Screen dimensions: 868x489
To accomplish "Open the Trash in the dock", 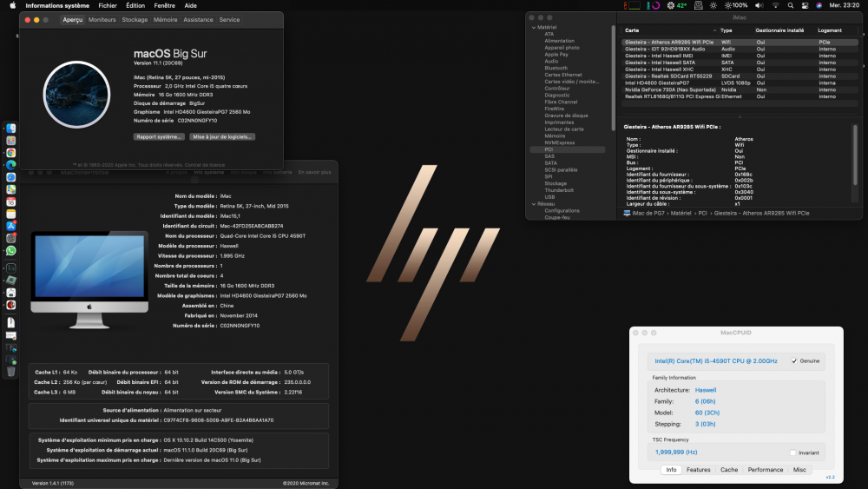I will click(x=10, y=372).
